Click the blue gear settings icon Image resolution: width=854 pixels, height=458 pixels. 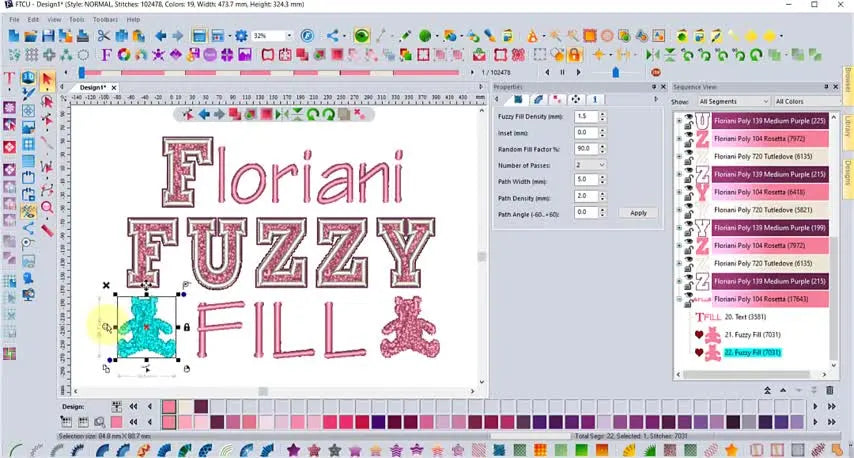point(241,36)
